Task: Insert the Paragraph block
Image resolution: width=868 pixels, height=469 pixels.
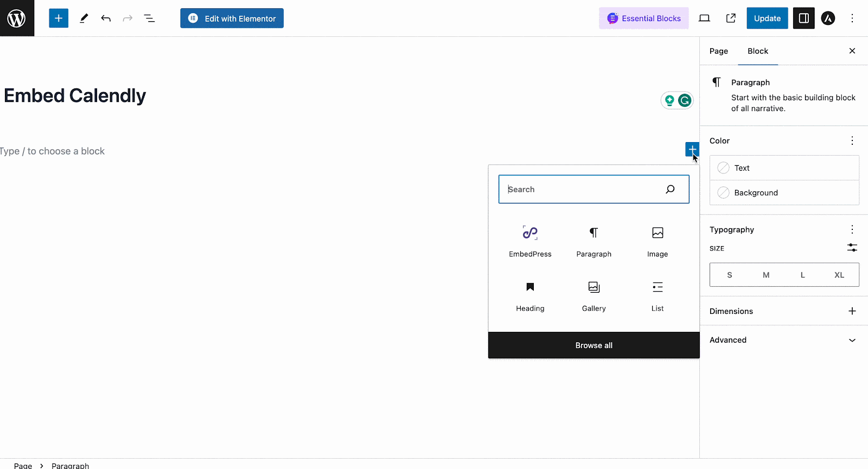Action: click(x=594, y=241)
